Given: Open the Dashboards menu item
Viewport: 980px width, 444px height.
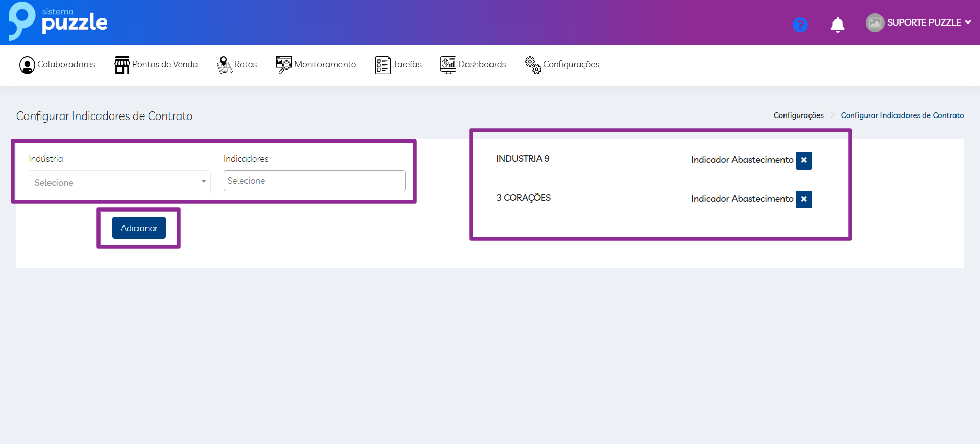Looking at the screenshot, I should click(x=482, y=64).
